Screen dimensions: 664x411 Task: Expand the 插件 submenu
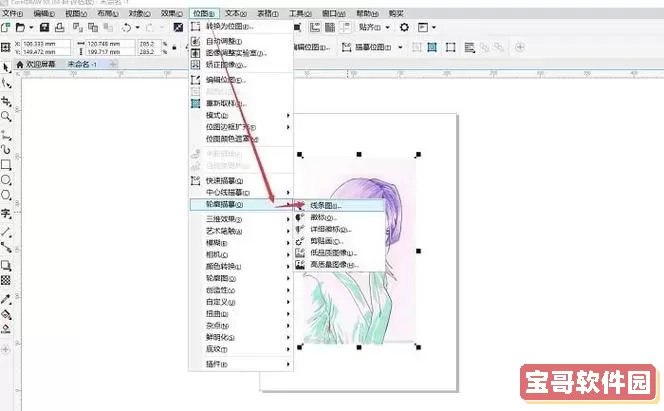241,364
